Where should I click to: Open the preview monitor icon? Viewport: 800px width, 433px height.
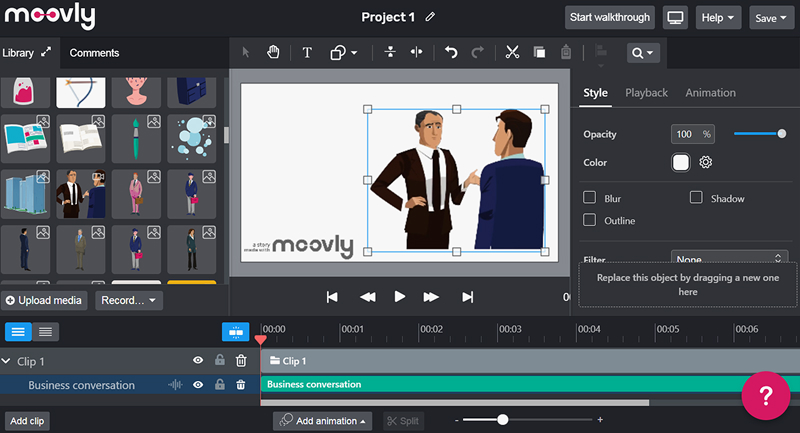(675, 18)
